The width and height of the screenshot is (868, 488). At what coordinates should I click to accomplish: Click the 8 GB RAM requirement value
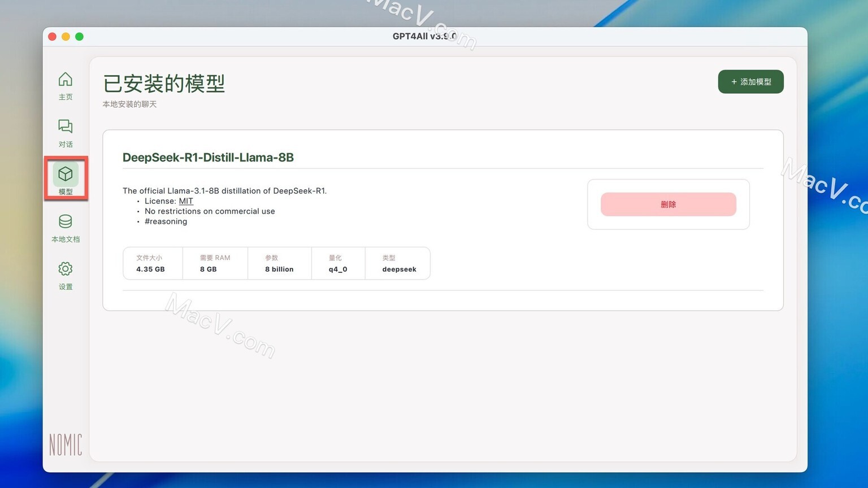208,269
